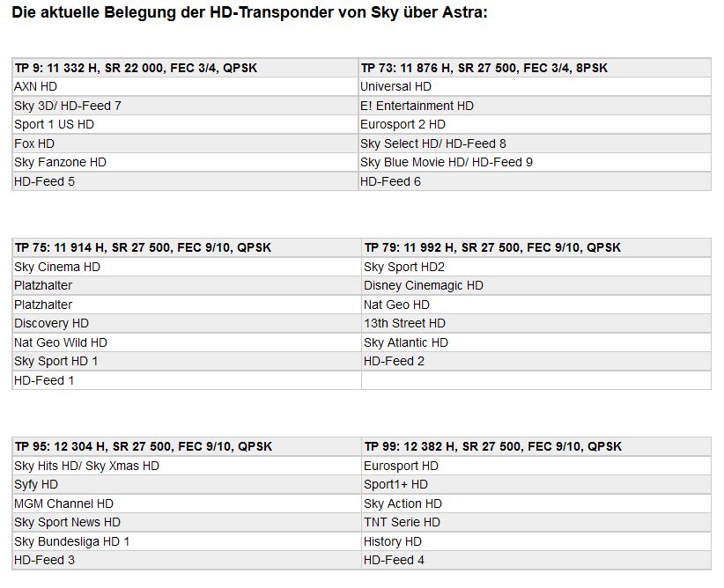The height and width of the screenshot is (588, 724).
Task: Click the TP 79 transponder header
Action: click(536, 248)
